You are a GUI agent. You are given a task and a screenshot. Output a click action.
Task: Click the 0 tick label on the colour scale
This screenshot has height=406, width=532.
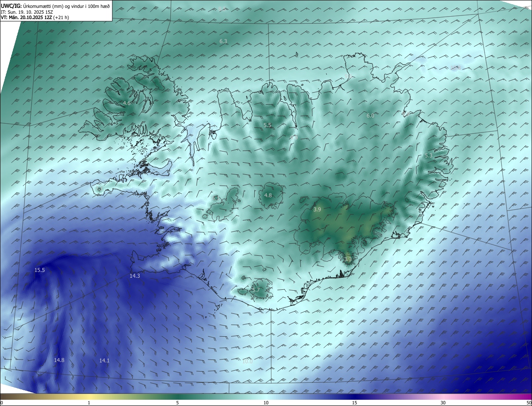pos(1,403)
